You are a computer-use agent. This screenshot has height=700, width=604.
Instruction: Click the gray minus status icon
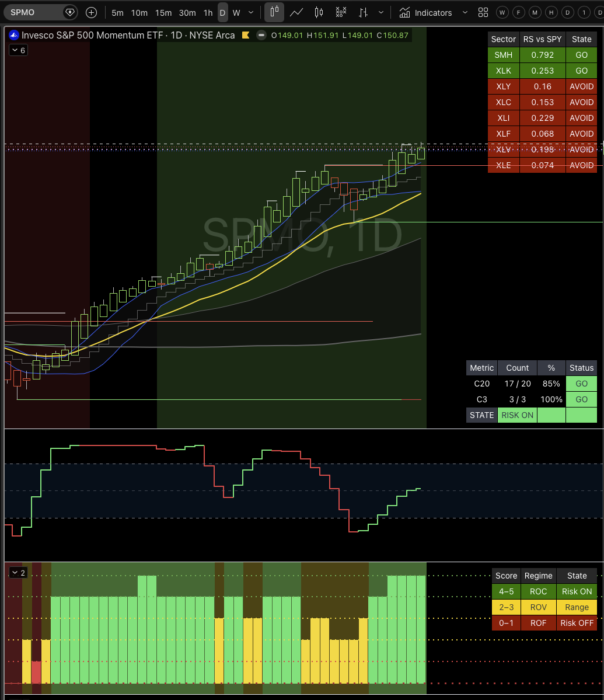pyautogui.click(x=261, y=35)
